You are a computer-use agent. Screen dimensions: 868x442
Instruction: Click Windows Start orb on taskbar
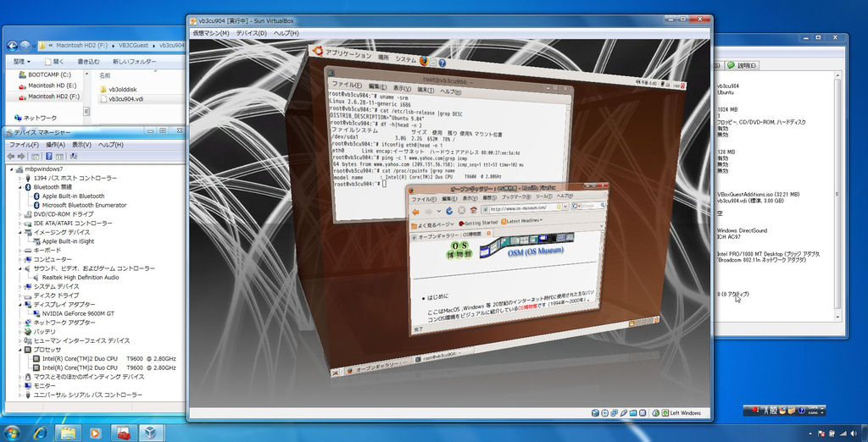pos(12,432)
